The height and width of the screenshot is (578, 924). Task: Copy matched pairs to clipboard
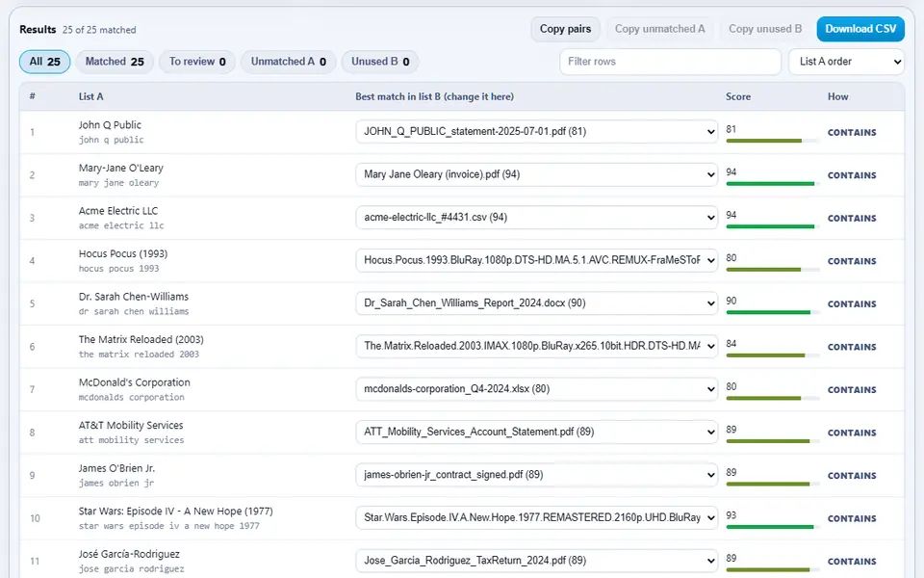(565, 29)
